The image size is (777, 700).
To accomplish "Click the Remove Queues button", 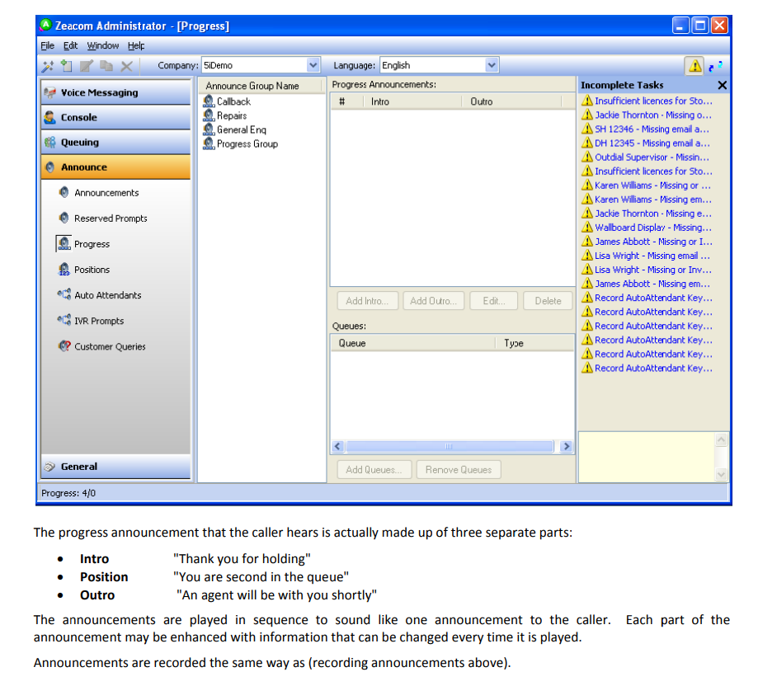I will coord(459,470).
